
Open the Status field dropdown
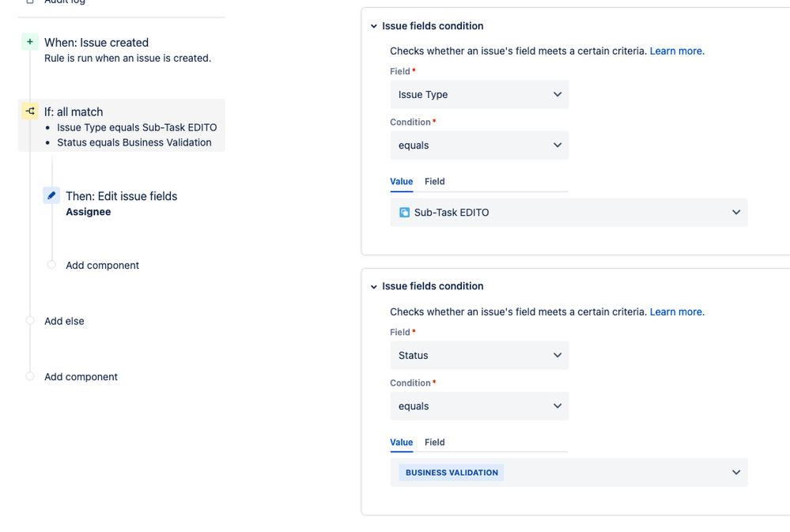pos(479,356)
